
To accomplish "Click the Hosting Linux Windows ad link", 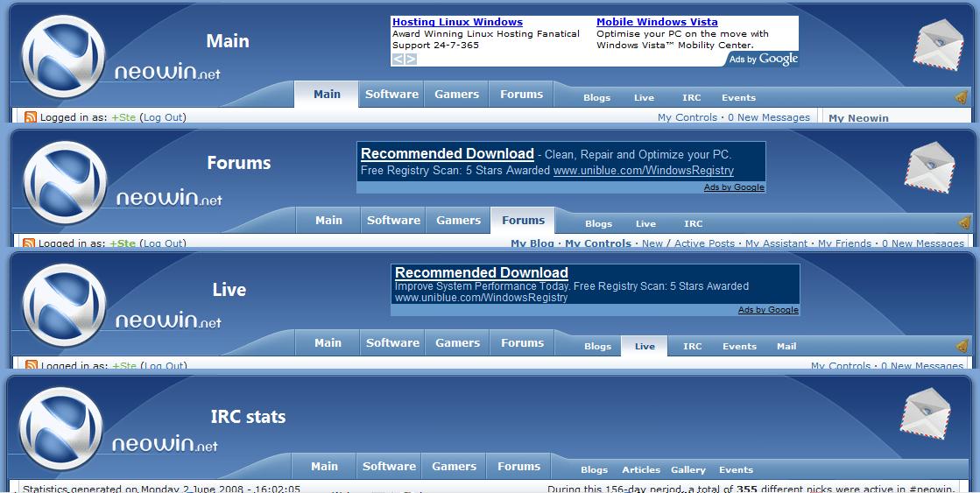I will pyautogui.click(x=457, y=22).
